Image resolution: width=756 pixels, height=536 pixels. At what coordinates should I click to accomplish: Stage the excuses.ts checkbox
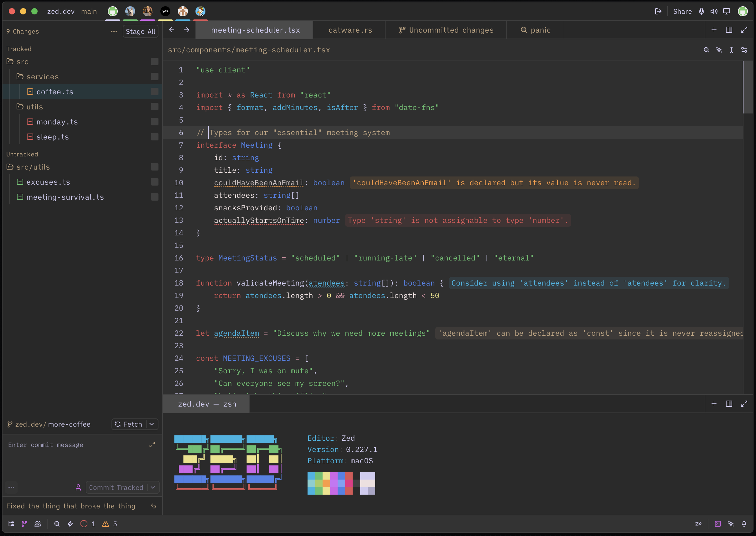tap(155, 182)
